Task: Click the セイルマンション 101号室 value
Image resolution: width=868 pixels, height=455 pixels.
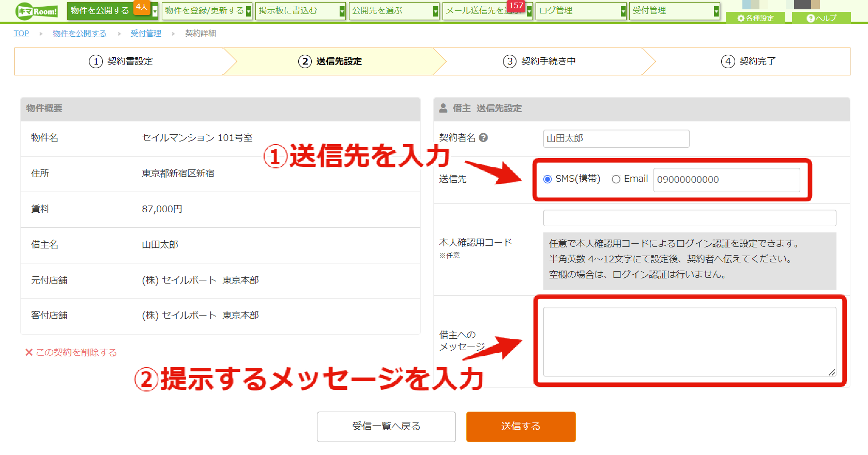Action: pyautogui.click(x=197, y=138)
